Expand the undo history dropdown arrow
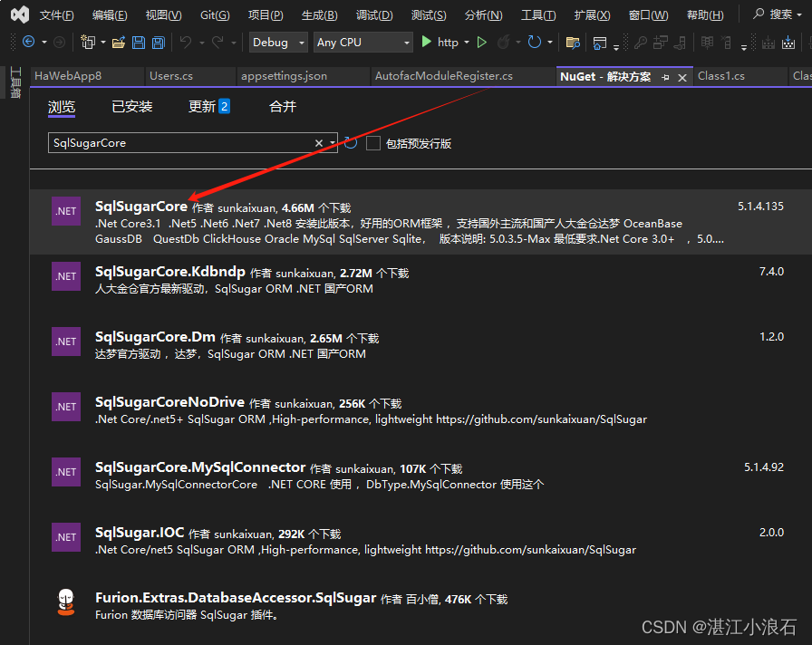812x645 pixels. pyautogui.click(x=201, y=43)
